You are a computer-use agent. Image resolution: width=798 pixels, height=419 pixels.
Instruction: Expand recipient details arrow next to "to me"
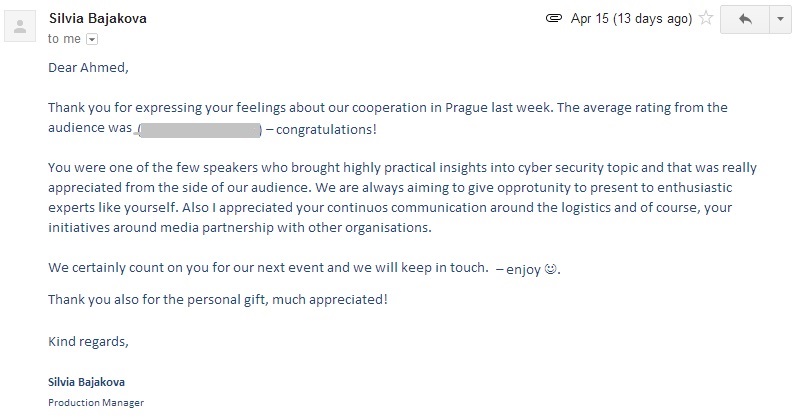click(x=92, y=39)
